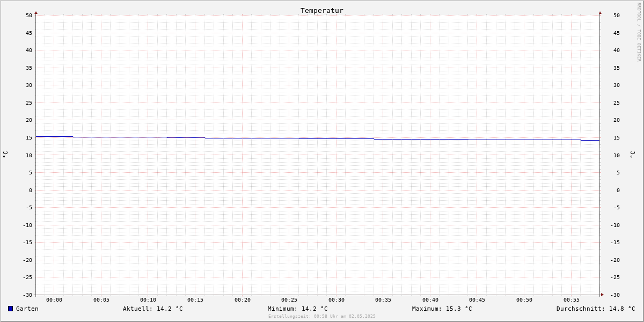This screenshot has width=644, height=322.
Task: Click the right axis label 25
Action: tap(617, 103)
